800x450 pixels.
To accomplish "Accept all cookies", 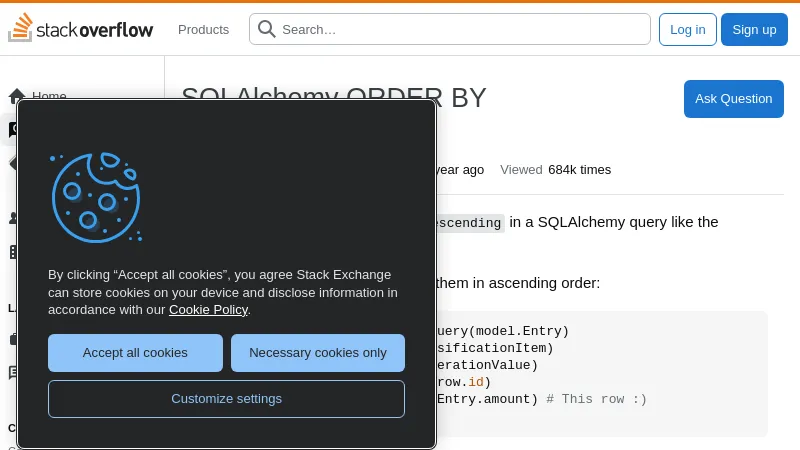I will (135, 353).
